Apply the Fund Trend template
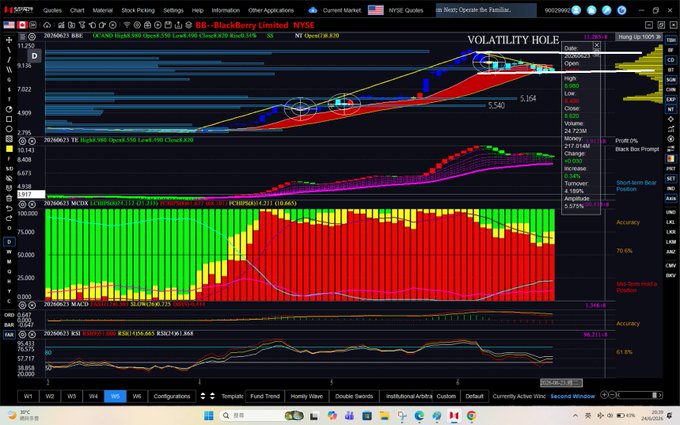This screenshot has height=425, width=680. (265, 396)
